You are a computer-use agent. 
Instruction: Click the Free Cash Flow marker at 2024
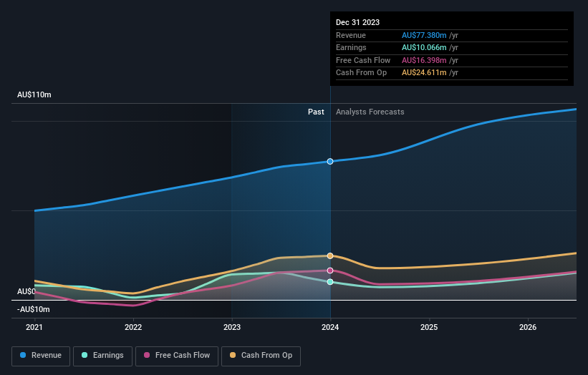(330, 271)
